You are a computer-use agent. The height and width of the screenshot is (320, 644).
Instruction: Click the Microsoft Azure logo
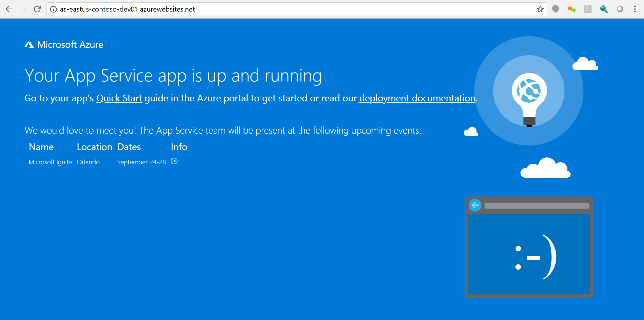pyautogui.click(x=64, y=45)
